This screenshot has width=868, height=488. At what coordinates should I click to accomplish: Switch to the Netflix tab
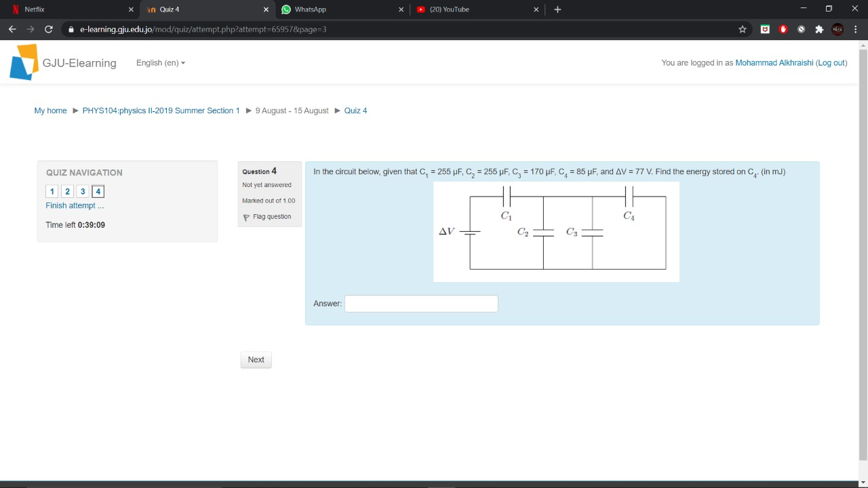72,9
